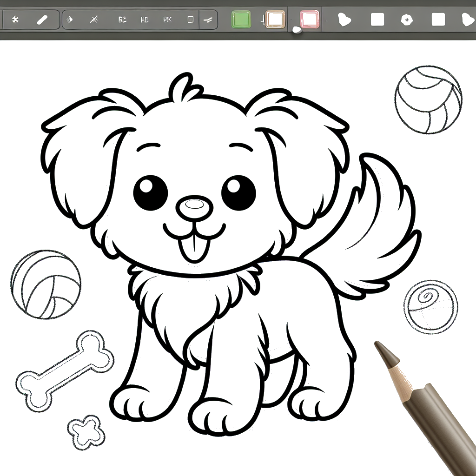This screenshot has width=476, height=476.
Task: Click the puppy's nose on the canvas
Action: (x=194, y=206)
